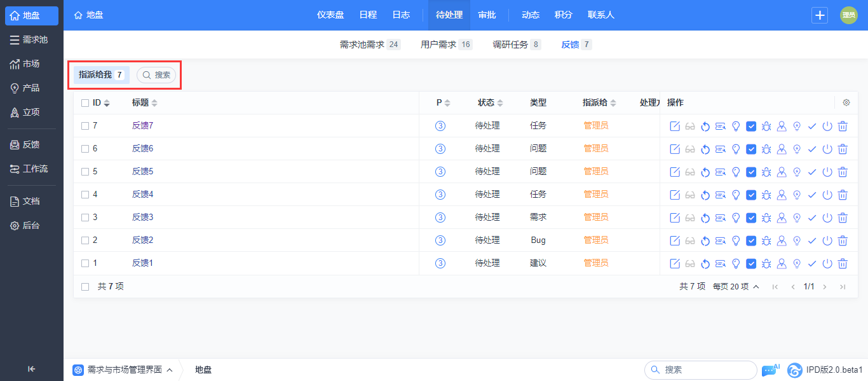868x381 pixels.
Task: Go to the next page arrow
Action: (825, 287)
